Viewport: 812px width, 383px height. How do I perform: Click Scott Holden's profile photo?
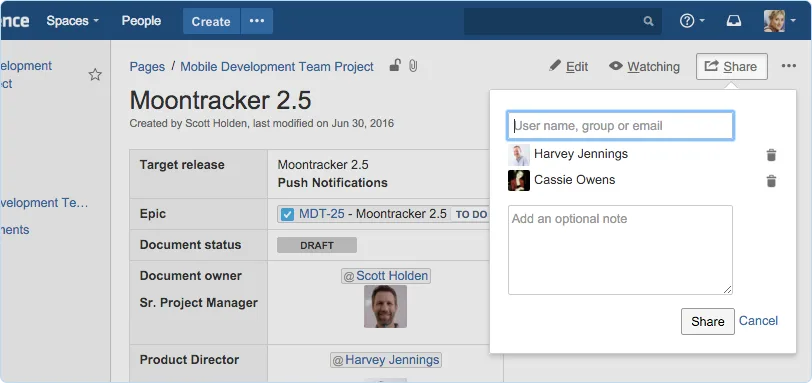385,306
